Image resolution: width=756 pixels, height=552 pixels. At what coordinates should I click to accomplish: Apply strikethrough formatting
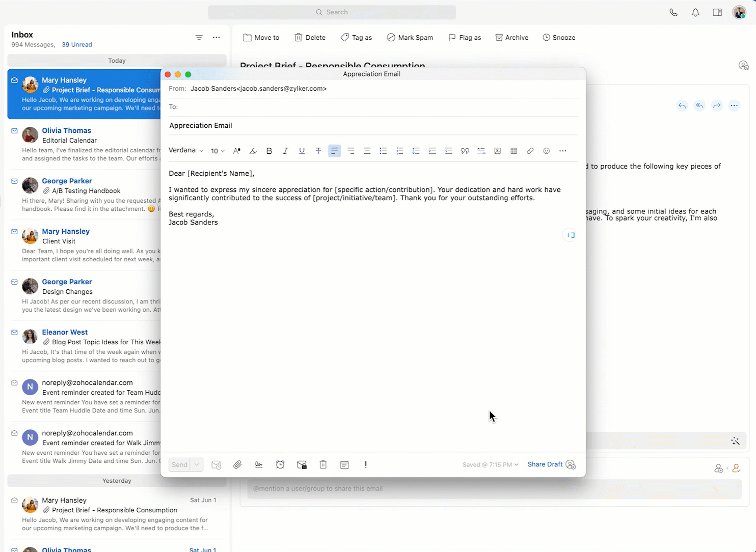click(318, 151)
